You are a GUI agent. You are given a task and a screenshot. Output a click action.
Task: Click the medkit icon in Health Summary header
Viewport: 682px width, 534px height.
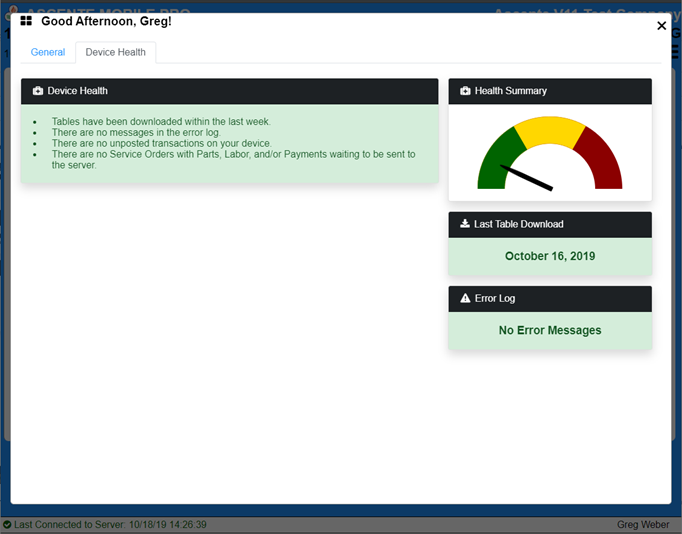pos(465,91)
